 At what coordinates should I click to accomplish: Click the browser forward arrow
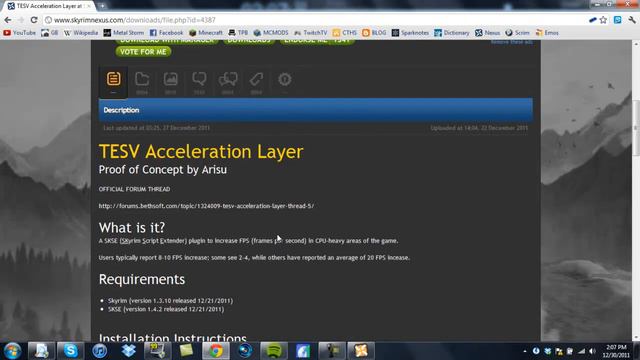coord(21,20)
